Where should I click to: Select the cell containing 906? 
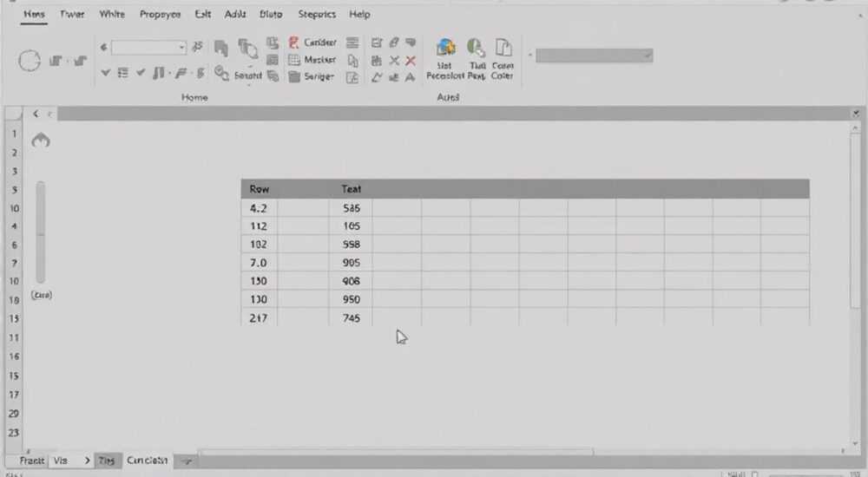click(x=351, y=280)
